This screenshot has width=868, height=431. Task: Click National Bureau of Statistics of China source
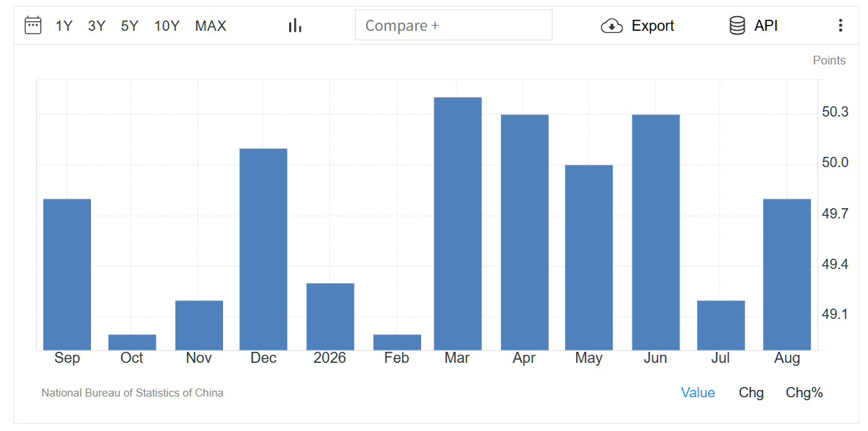click(x=132, y=394)
